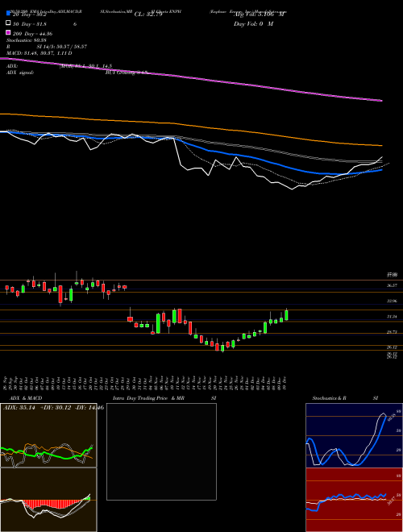Click the 'Intra Day Trading Price & MR' title

pos(148,398)
